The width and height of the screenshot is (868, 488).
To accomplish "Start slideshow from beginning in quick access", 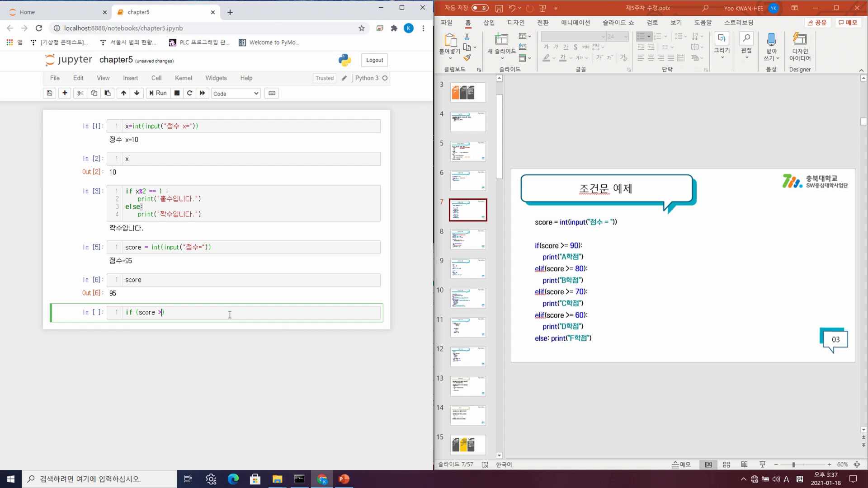I will click(542, 8).
